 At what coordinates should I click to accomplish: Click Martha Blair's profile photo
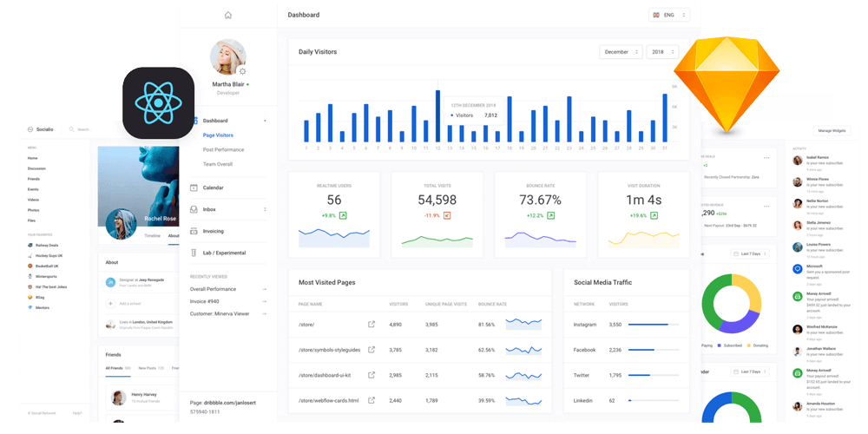228,57
